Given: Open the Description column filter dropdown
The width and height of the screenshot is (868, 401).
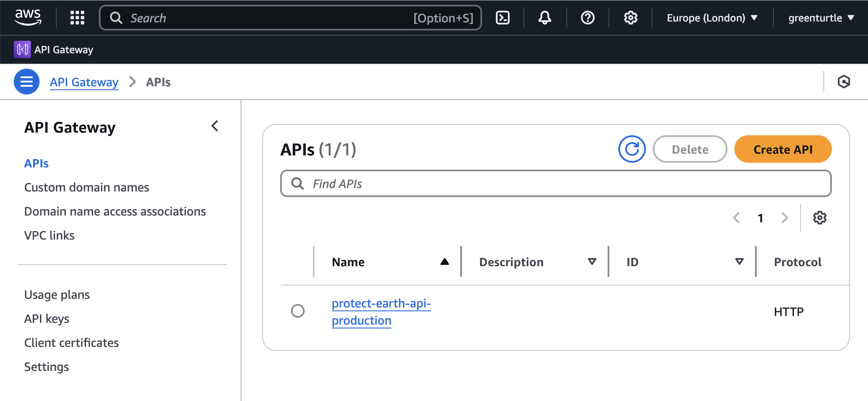Looking at the screenshot, I should point(592,261).
